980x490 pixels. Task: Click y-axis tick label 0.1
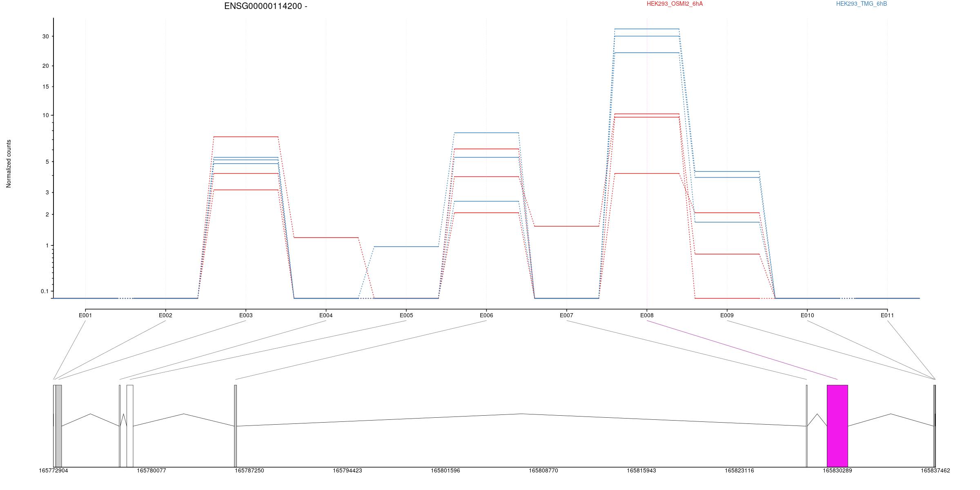tap(45, 291)
